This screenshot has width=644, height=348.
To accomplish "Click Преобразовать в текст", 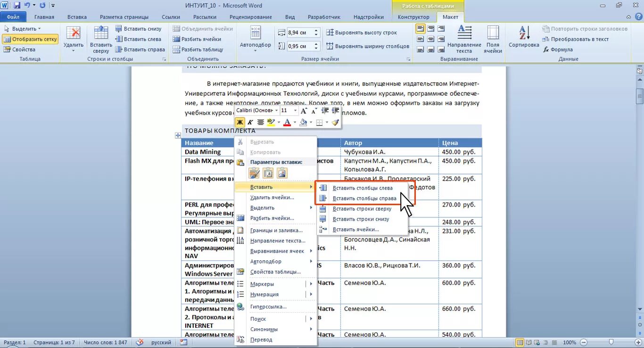I will click(x=576, y=39).
